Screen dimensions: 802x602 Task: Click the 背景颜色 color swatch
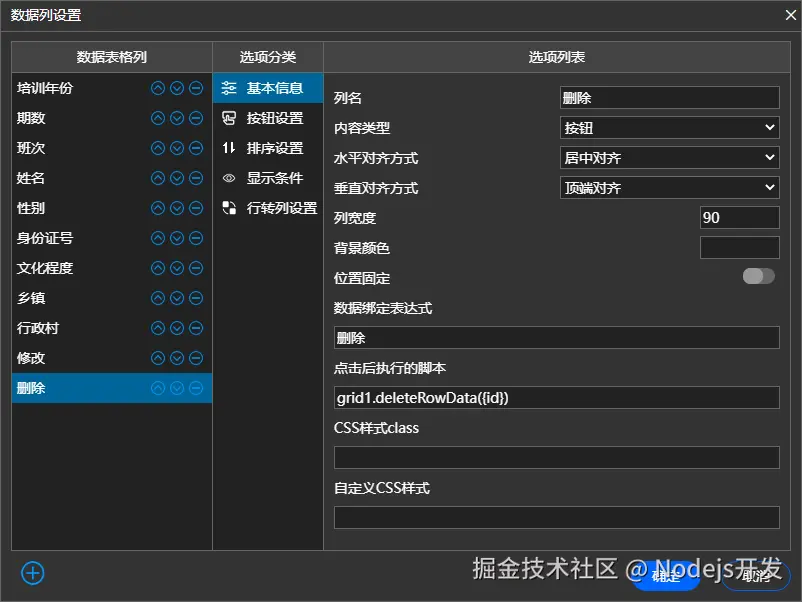click(740, 247)
